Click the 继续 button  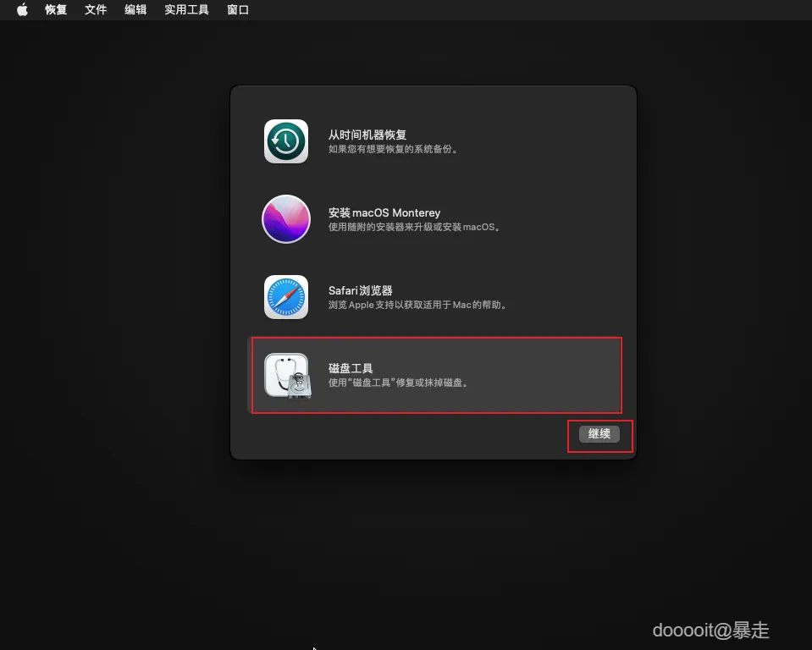(x=599, y=433)
